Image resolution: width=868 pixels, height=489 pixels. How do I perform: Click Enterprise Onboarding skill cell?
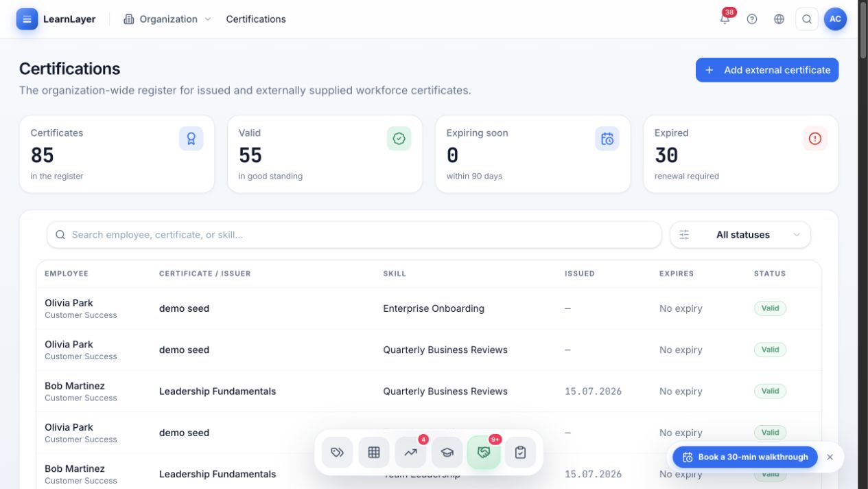coord(434,308)
